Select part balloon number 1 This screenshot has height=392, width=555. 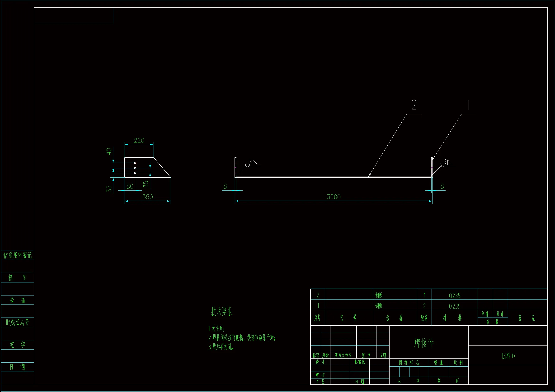point(468,105)
